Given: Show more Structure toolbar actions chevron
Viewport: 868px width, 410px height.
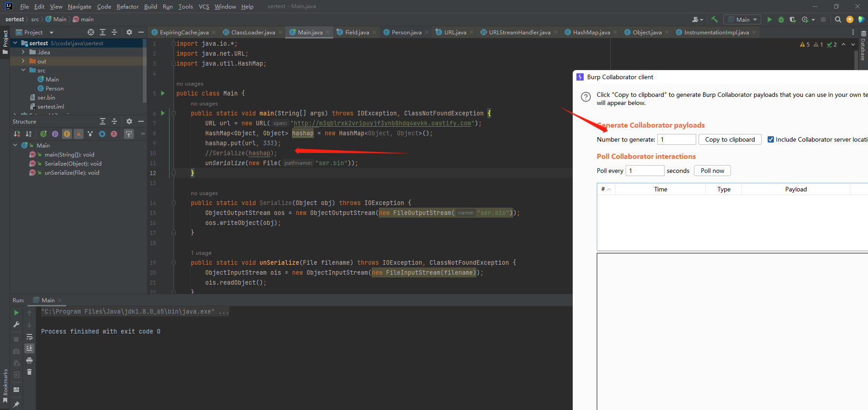Looking at the screenshot, I should tap(143, 133).
